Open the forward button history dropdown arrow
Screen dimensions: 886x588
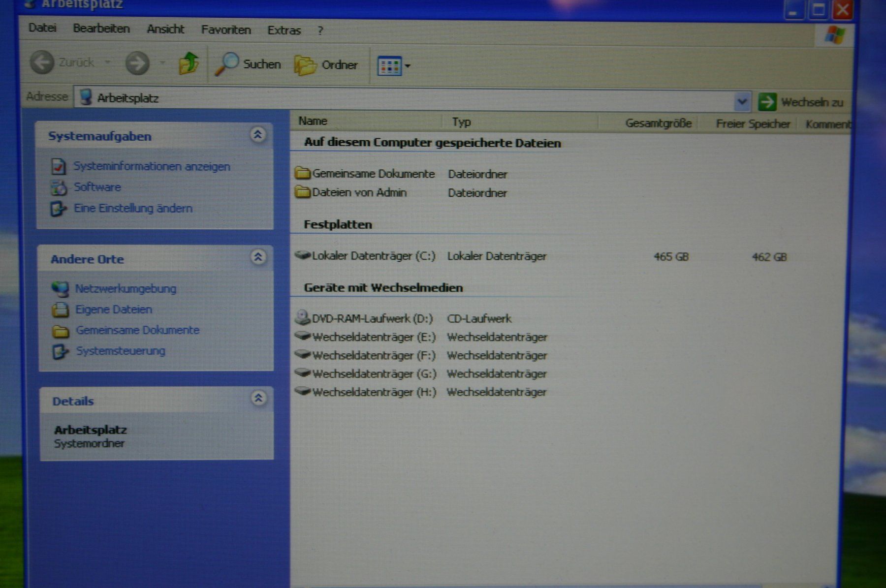pos(162,63)
